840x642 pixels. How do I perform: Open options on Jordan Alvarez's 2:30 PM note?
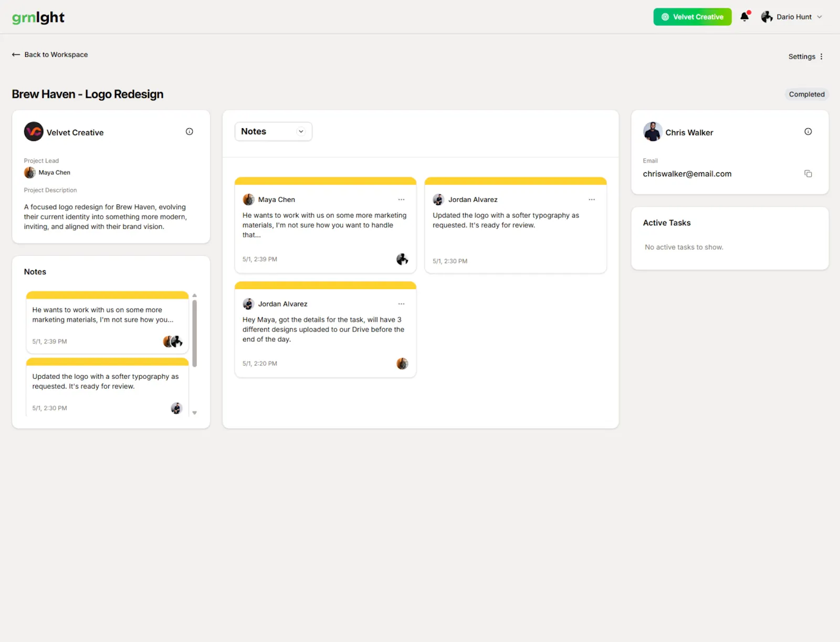[592, 200]
